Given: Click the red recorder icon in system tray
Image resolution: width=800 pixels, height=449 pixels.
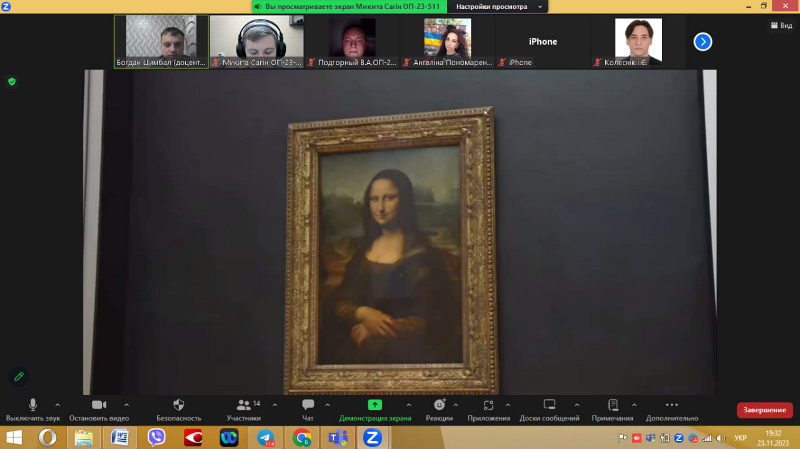Looking at the screenshot, I should point(637,438).
